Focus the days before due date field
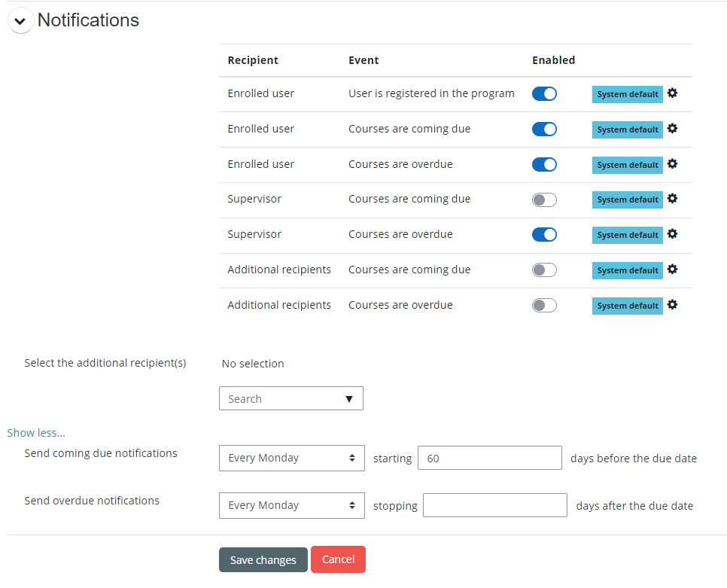727x588 pixels. pyautogui.click(x=489, y=458)
